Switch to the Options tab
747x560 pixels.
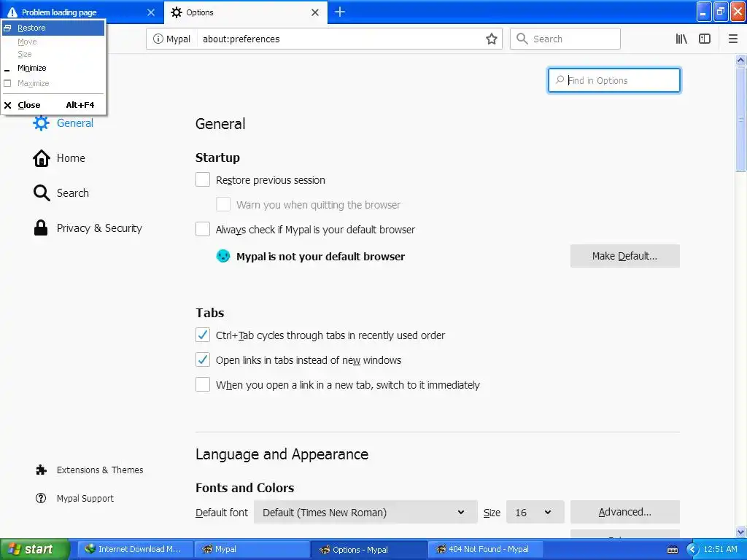tap(245, 12)
